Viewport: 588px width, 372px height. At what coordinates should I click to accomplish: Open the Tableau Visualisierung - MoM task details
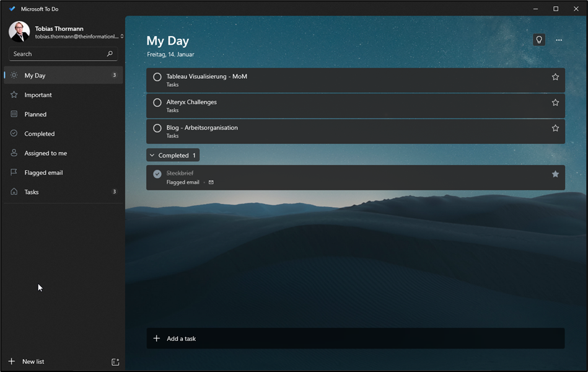[x=356, y=80]
